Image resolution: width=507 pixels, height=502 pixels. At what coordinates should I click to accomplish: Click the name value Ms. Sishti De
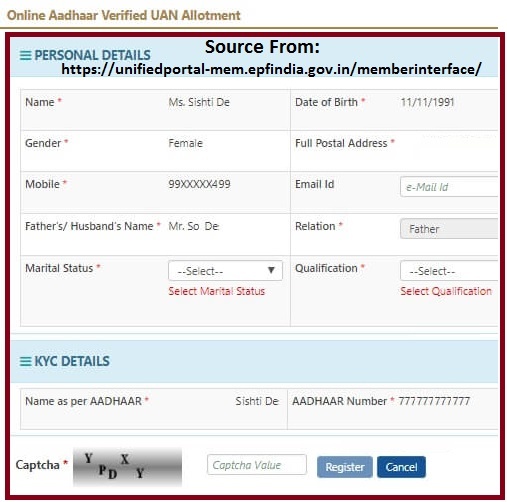199,102
